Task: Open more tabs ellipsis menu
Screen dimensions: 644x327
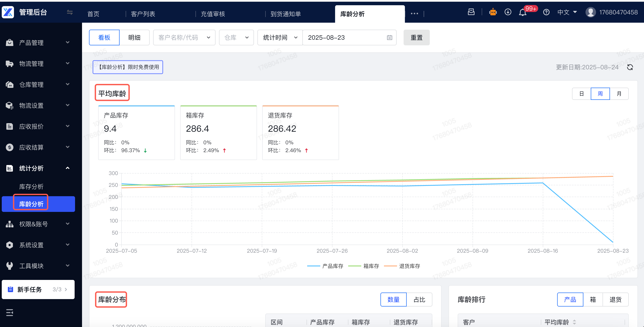Action: [414, 14]
